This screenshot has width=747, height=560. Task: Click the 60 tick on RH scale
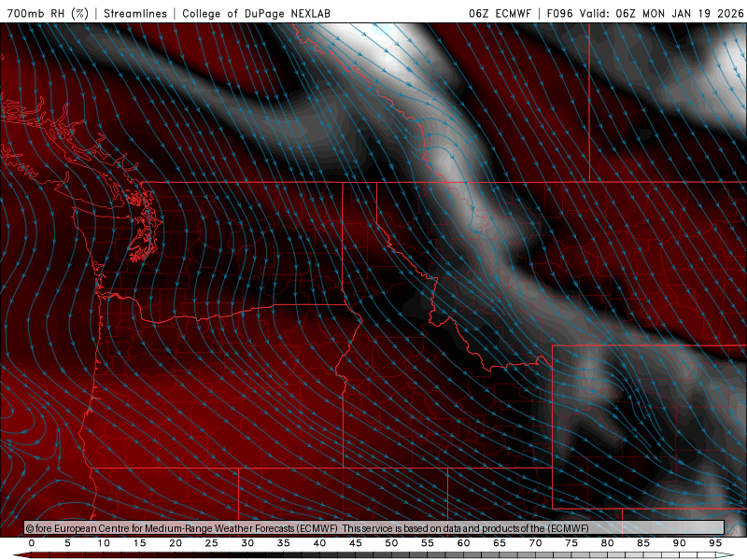tap(463, 543)
